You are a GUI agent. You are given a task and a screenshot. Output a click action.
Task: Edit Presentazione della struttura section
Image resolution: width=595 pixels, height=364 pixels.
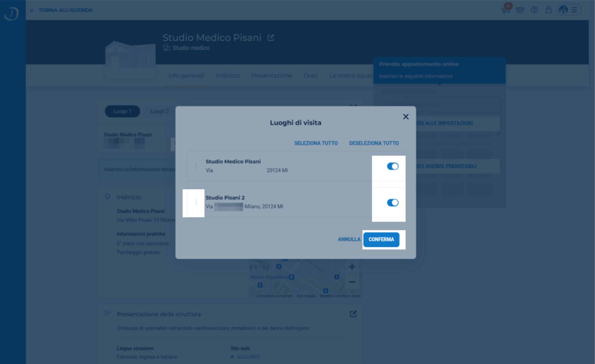(353, 314)
